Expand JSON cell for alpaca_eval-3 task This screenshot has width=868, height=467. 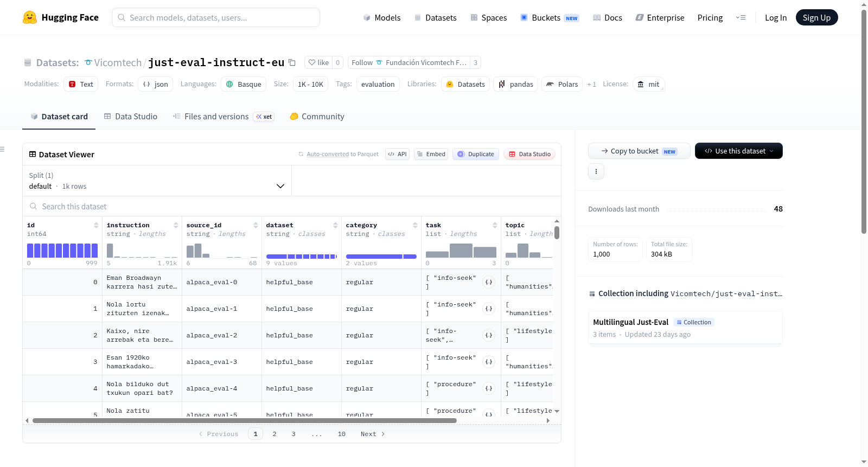coord(489,362)
